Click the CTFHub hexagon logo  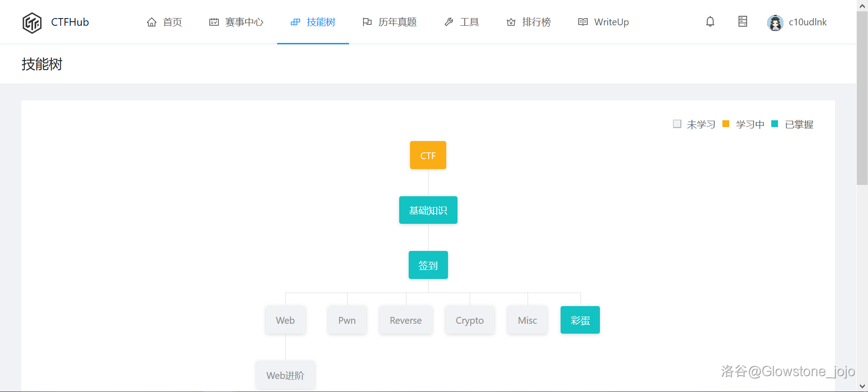tap(32, 23)
